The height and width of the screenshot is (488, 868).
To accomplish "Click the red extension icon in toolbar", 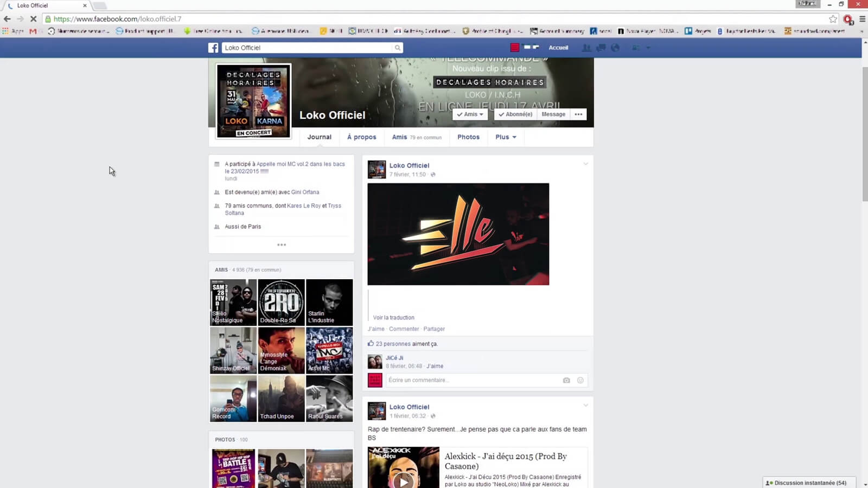I will click(848, 19).
